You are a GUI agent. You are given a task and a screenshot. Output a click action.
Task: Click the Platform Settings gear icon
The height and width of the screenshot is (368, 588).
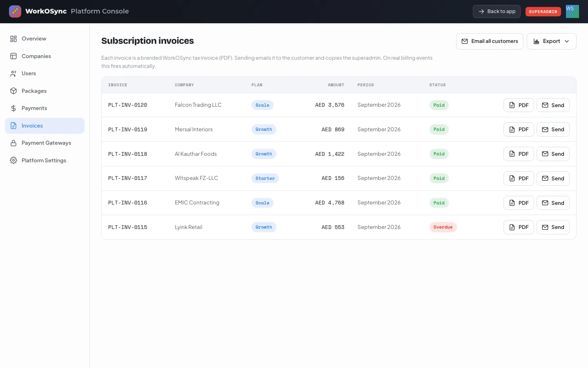[13, 160]
